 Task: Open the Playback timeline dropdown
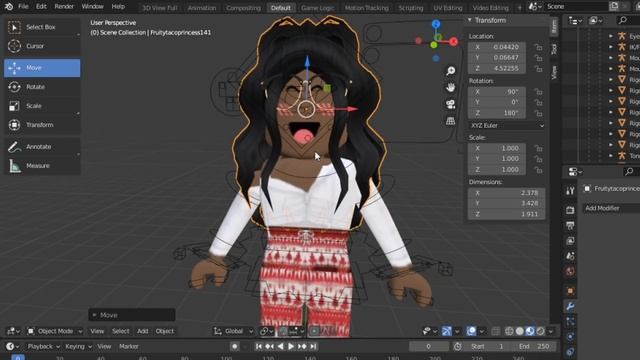(43, 347)
